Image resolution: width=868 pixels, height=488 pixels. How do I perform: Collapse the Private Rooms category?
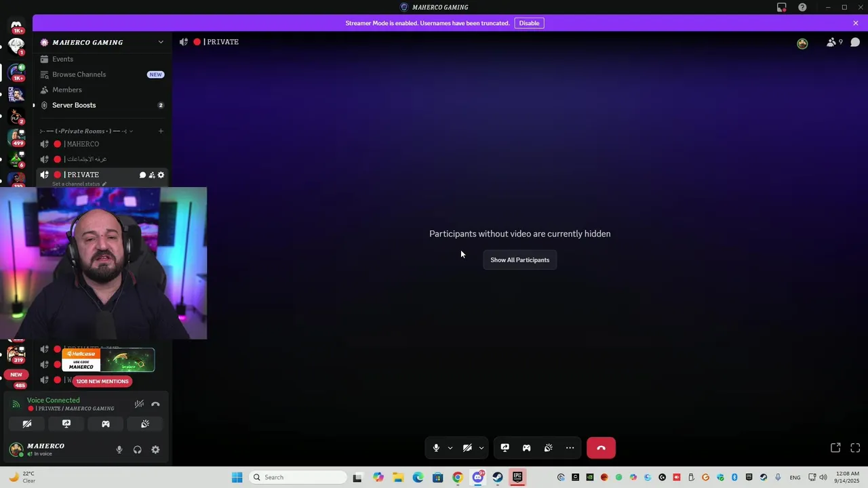tap(86, 131)
